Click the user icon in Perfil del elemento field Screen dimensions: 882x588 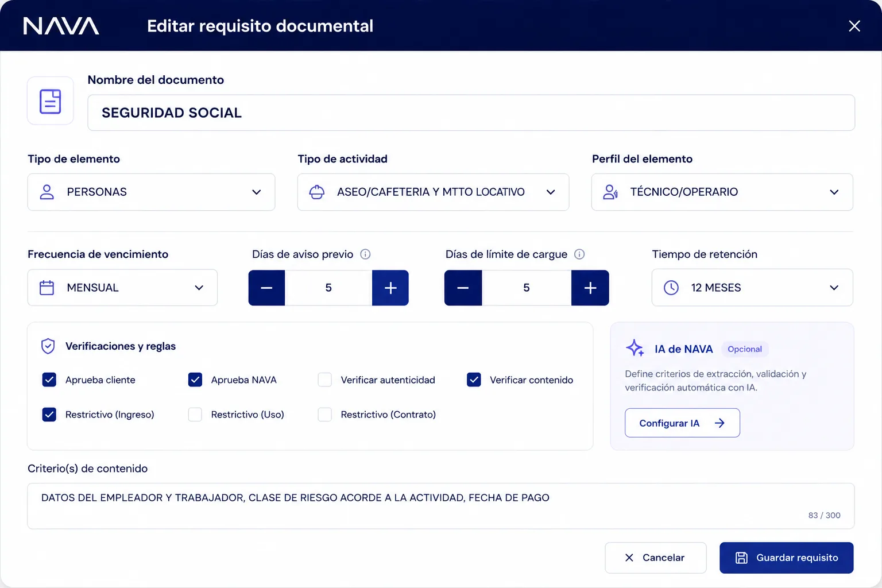610,192
